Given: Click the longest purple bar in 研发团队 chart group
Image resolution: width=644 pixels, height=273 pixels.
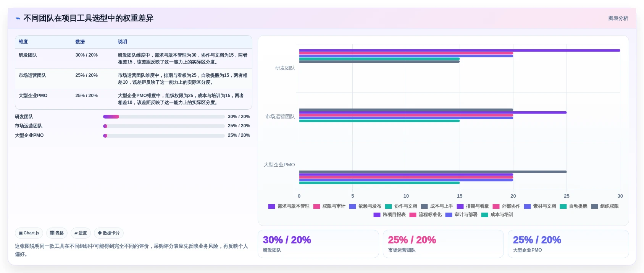Looking at the screenshot, I should 460,50.
